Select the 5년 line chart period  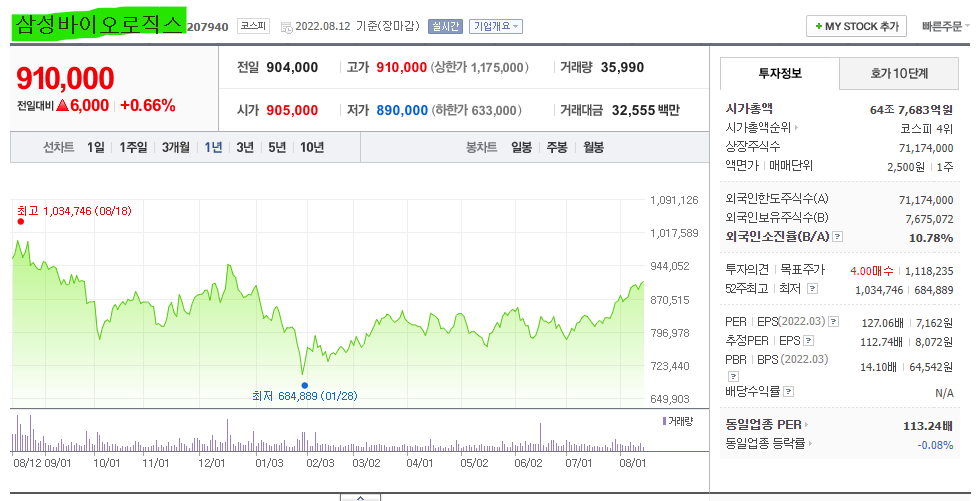click(277, 147)
